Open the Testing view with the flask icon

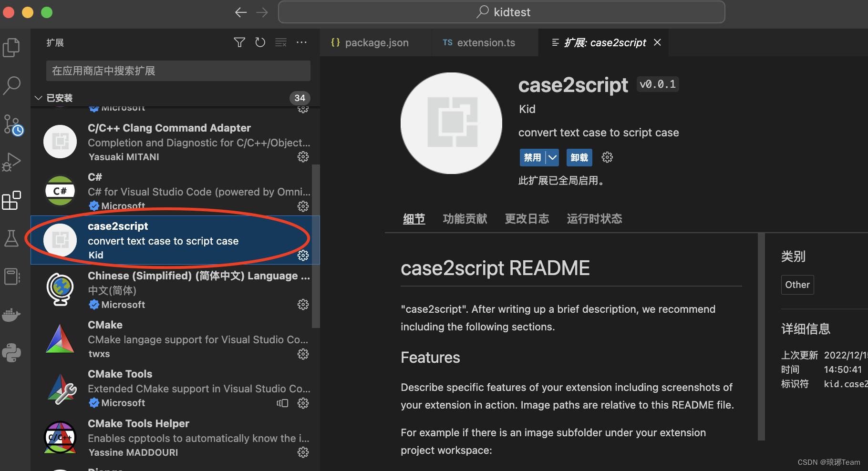coord(11,238)
